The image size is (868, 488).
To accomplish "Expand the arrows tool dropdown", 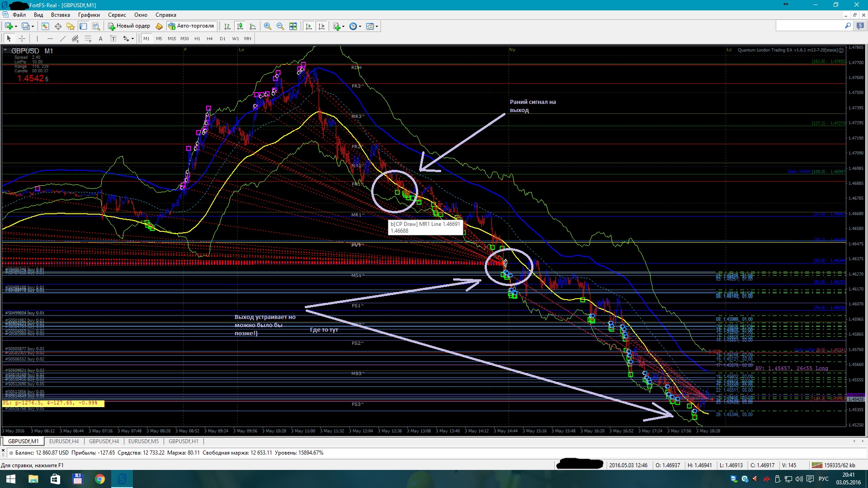I will pyautogui.click(x=132, y=39).
